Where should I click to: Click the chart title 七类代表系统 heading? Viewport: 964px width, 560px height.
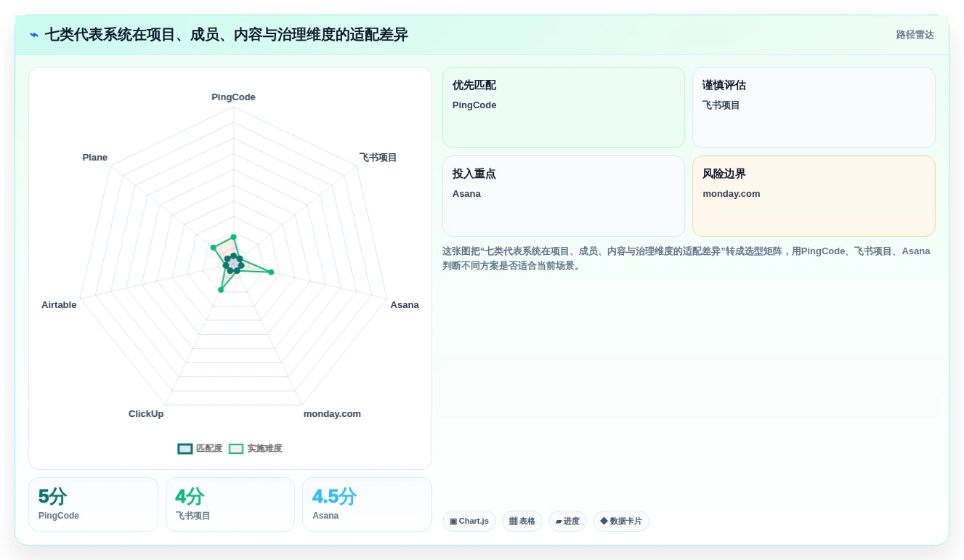(227, 35)
